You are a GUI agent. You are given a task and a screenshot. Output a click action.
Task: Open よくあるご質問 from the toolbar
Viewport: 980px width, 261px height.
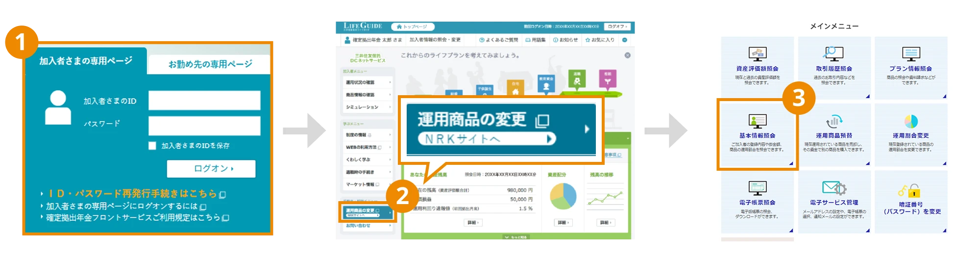click(498, 40)
